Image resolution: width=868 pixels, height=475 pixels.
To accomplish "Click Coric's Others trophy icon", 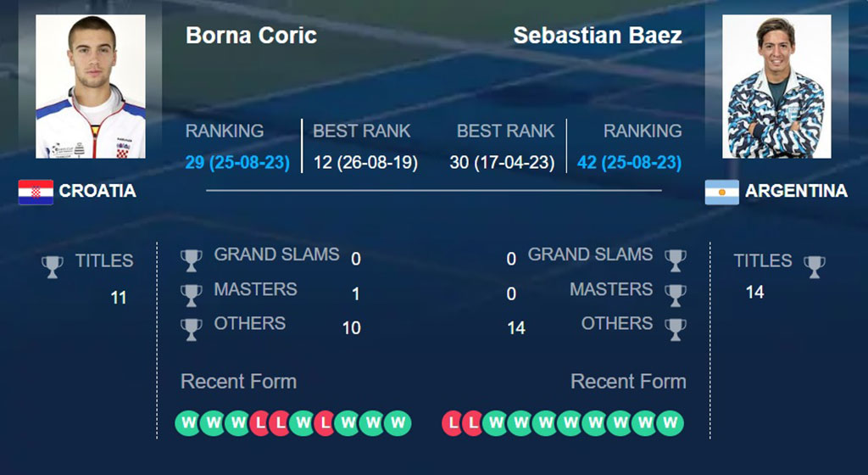I will click(191, 330).
